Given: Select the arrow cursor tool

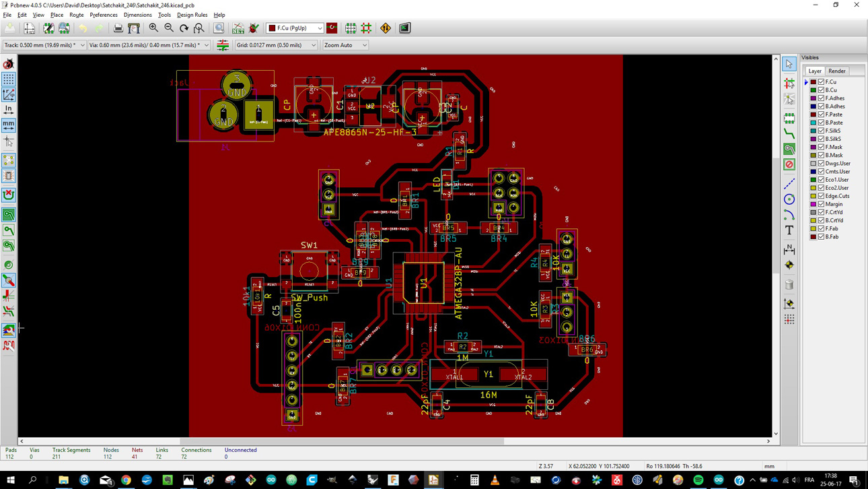Looking at the screenshot, I should pos(789,64).
